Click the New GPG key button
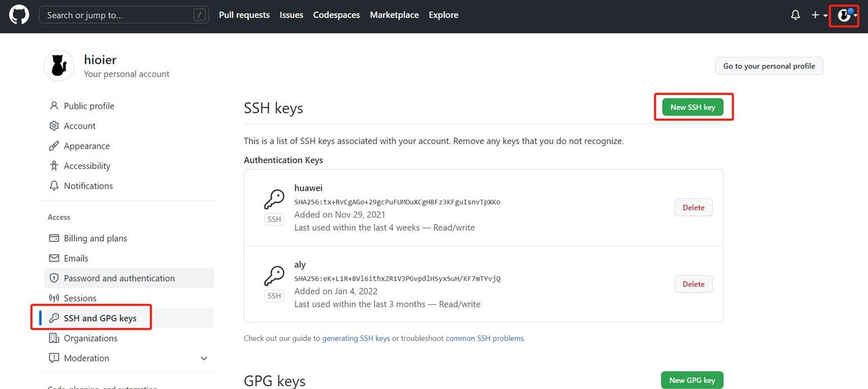 (x=692, y=380)
